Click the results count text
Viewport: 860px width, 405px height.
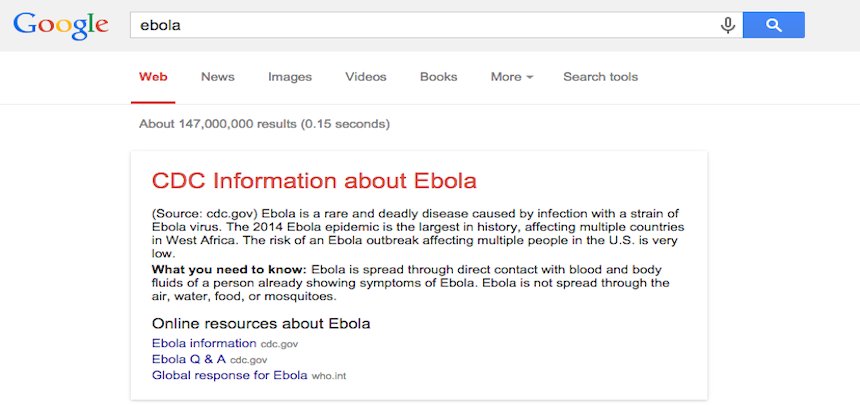pos(264,124)
